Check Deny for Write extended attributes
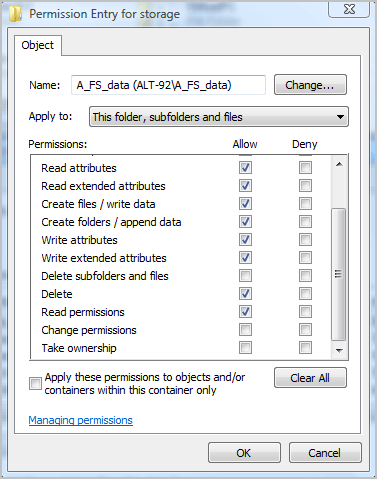This screenshot has width=377, height=479. click(x=305, y=257)
